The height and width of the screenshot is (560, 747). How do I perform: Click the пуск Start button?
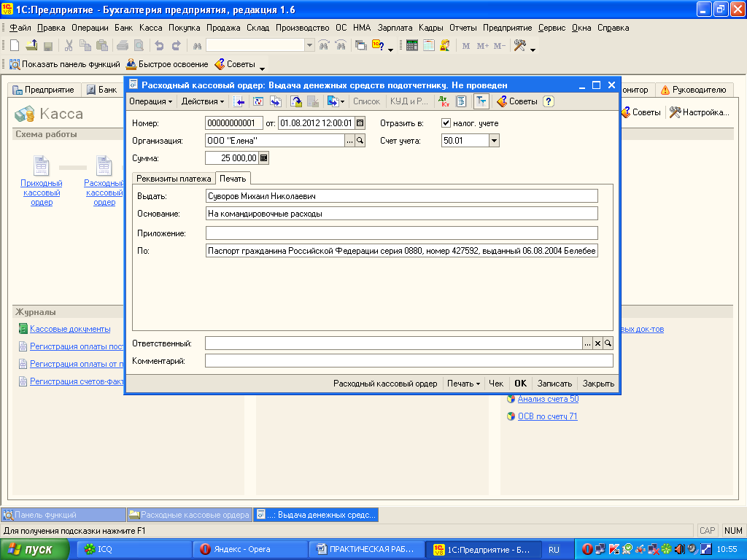tap(34, 550)
